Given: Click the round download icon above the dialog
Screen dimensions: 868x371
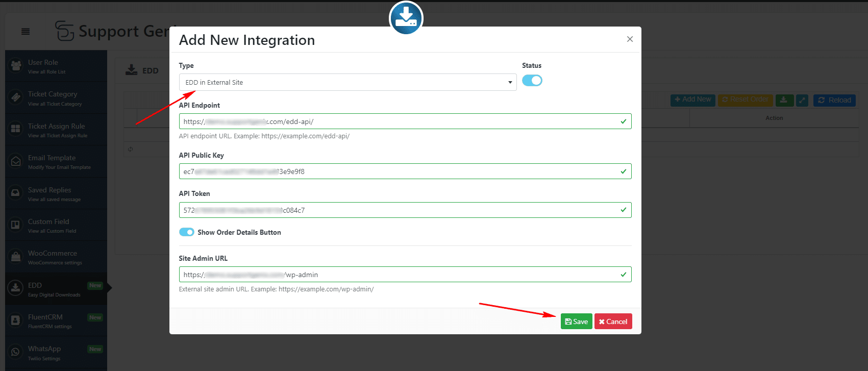Looking at the screenshot, I should click(406, 18).
